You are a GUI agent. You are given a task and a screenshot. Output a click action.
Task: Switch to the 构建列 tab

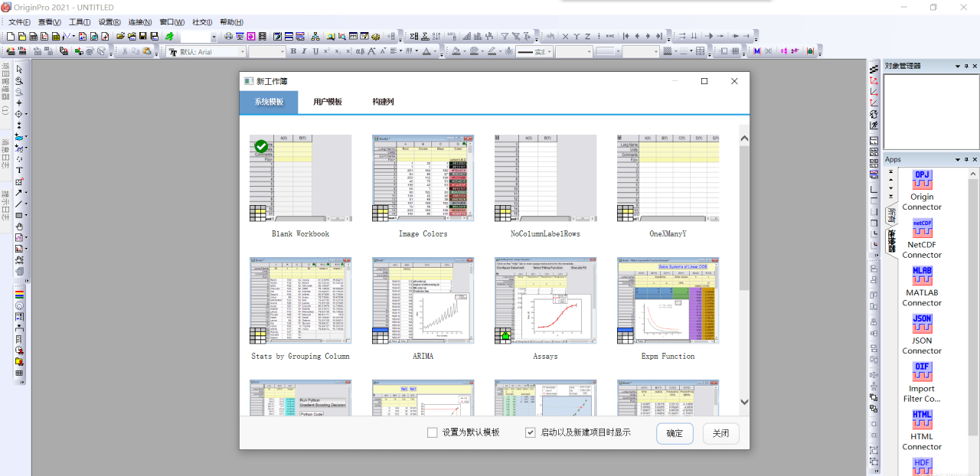383,102
